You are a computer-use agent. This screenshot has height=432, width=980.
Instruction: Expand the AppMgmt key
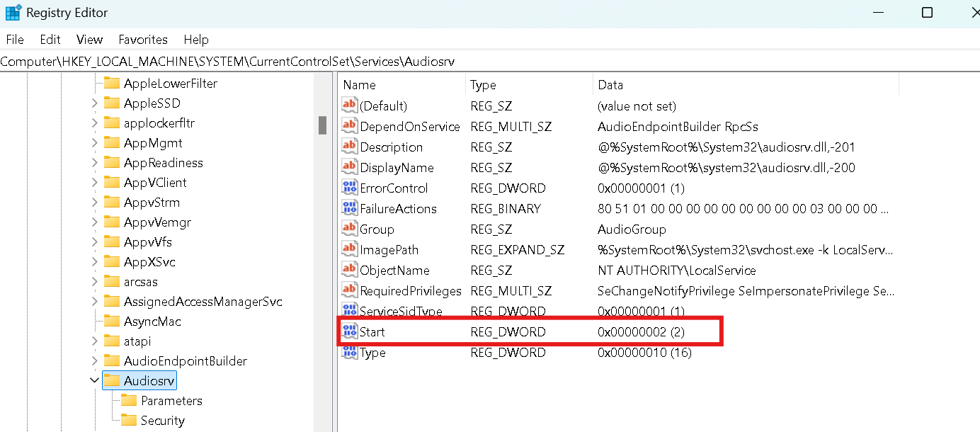[x=94, y=142]
